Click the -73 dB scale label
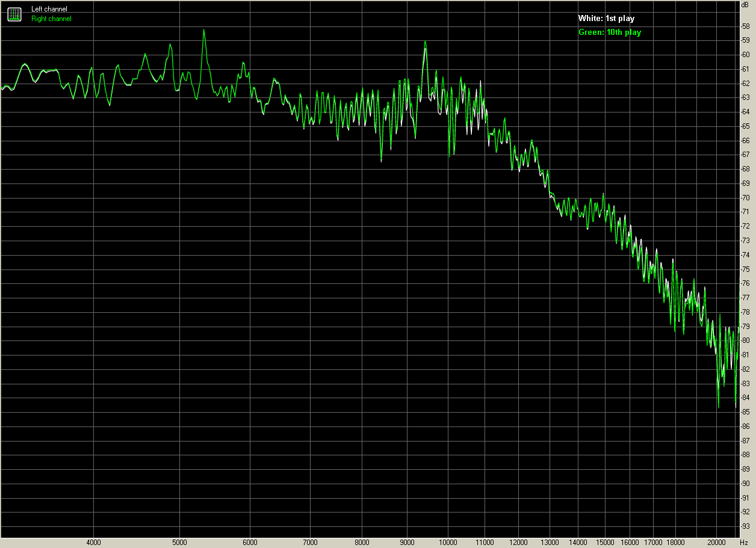This screenshot has width=756, height=548. click(745, 241)
